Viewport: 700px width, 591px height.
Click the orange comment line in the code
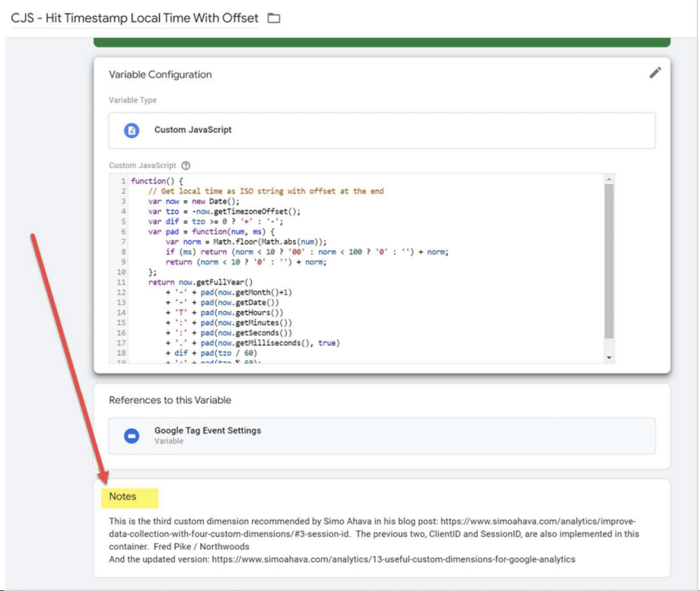pyautogui.click(x=266, y=191)
